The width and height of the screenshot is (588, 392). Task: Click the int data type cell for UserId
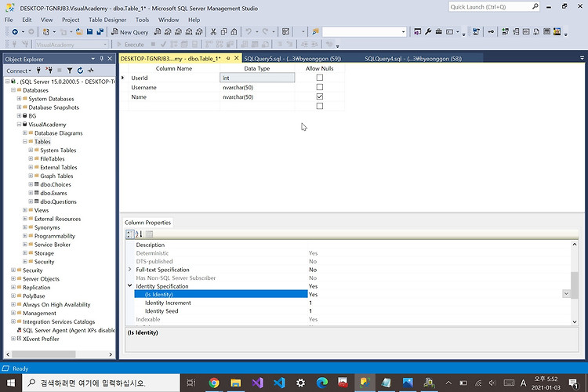click(x=257, y=78)
